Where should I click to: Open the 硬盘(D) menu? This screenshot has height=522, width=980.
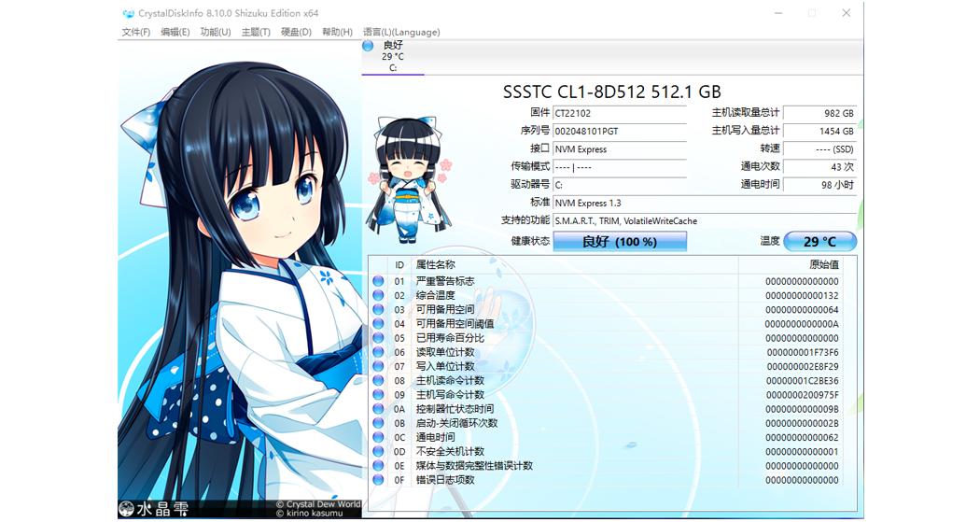coord(296,32)
